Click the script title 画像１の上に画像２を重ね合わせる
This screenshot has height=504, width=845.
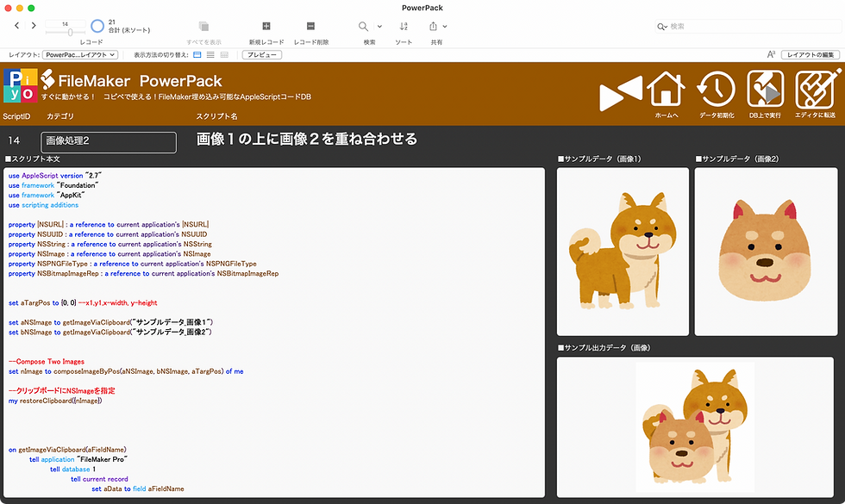point(307,139)
